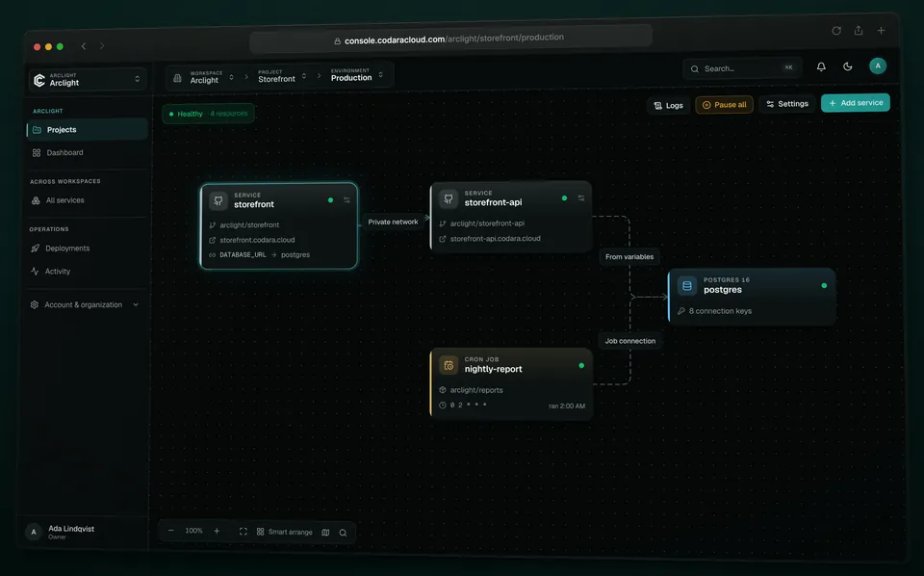Open a new browser tab
The width and height of the screenshot is (924, 576).
click(881, 30)
